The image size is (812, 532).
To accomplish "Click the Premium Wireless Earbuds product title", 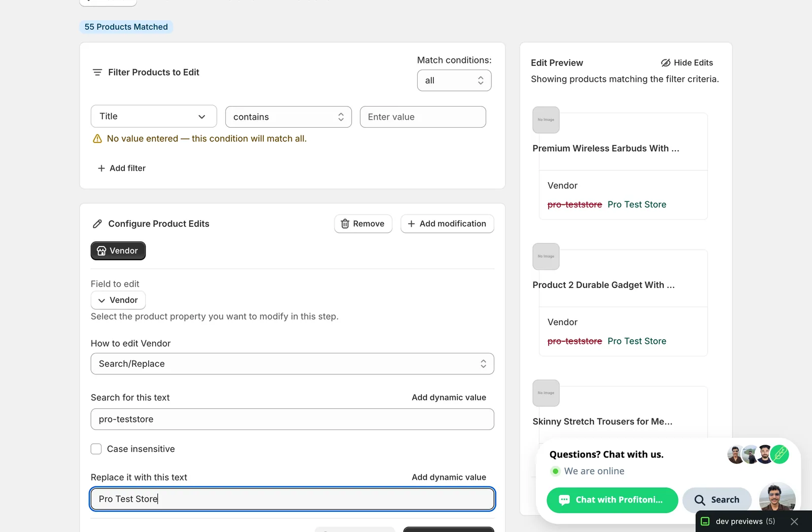I will pyautogui.click(x=606, y=149).
